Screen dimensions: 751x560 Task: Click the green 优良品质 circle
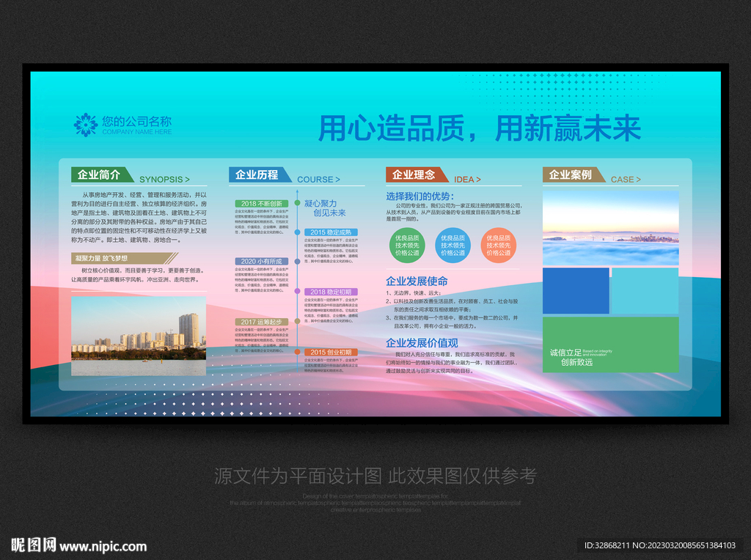(407, 246)
